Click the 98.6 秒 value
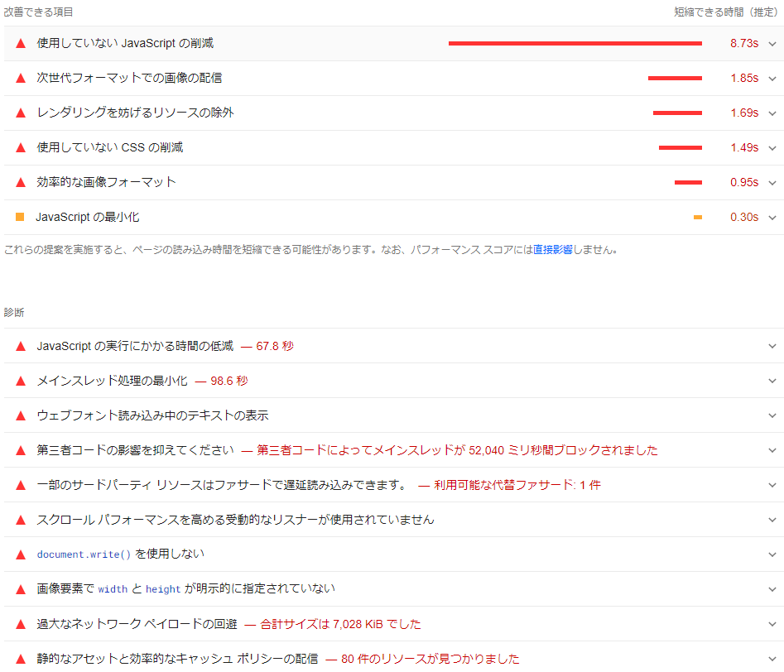Image resolution: width=784 pixels, height=672 pixels. pos(229,381)
